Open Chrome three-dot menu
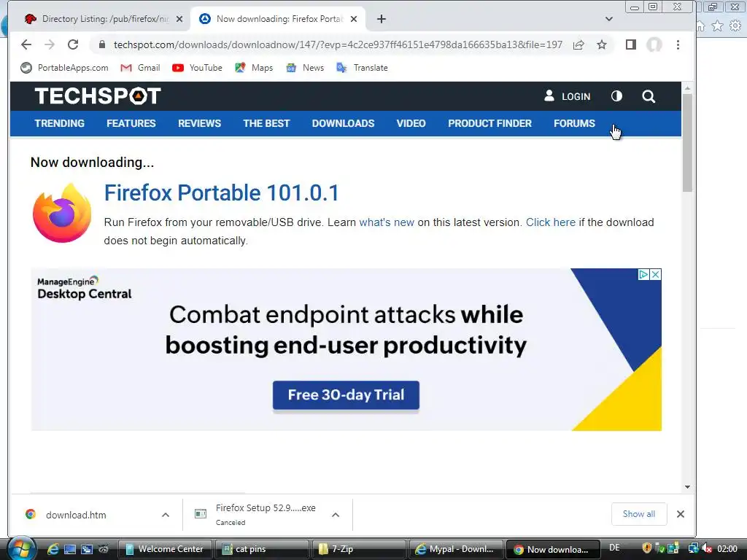 point(678,44)
